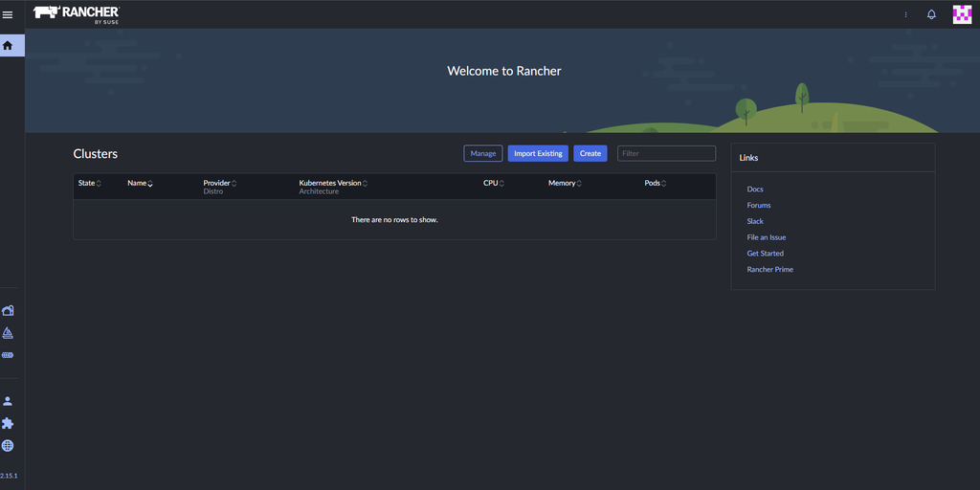Viewport: 980px width, 490px height.
Task: Click the Create cluster button
Action: click(590, 153)
